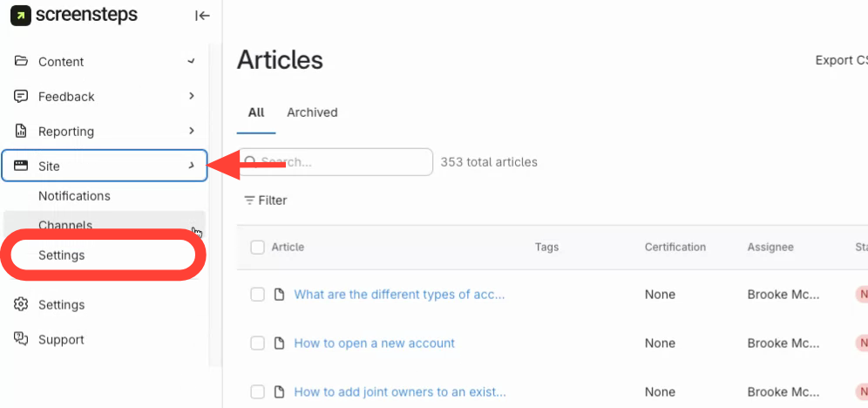
Task: Click the Reporting chart icon
Action: click(22, 131)
